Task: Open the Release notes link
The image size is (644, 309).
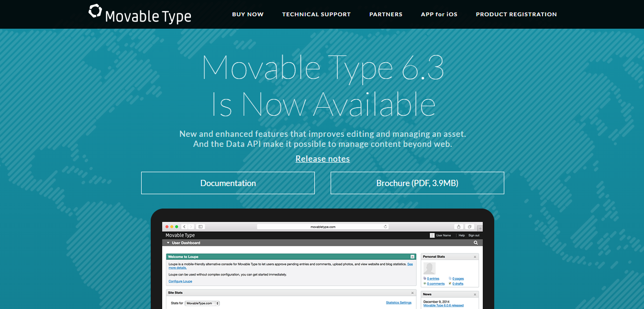Action: tap(322, 159)
